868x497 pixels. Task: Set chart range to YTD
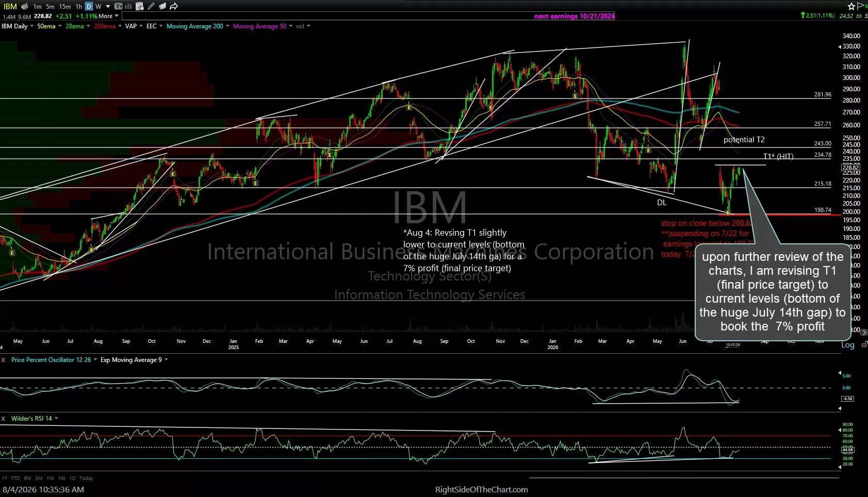(x=15, y=478)
